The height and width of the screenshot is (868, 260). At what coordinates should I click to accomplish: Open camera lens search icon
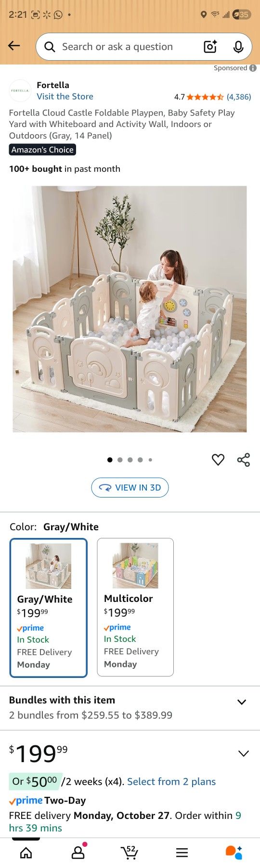point(210,47)
